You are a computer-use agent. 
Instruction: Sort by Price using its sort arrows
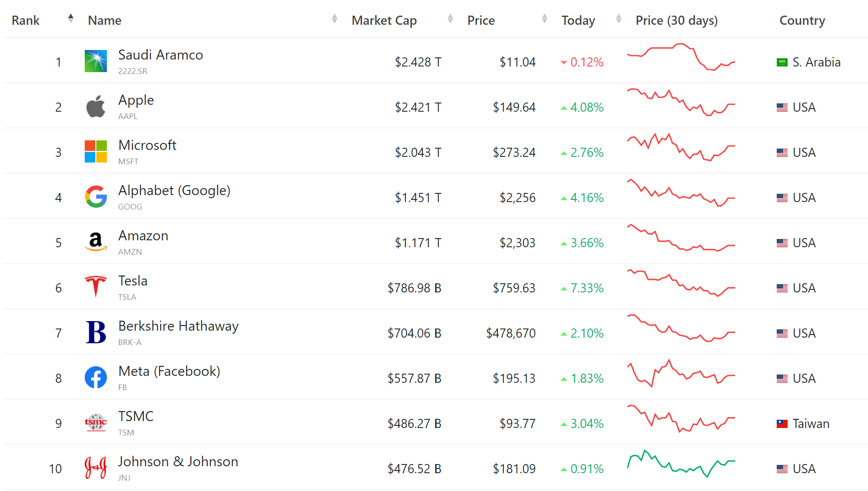(x=545, y=19)
